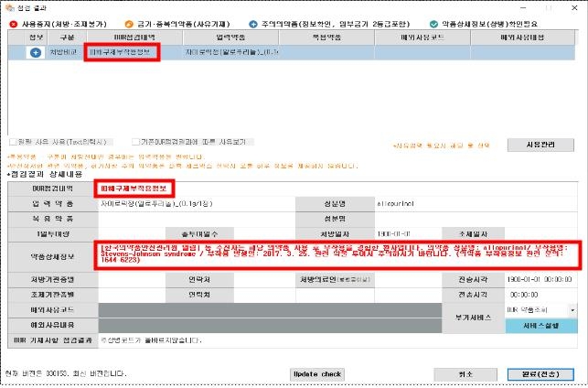Click the blue plus info icon in the table row
The image size is (588, 388).
coord(35,53)
